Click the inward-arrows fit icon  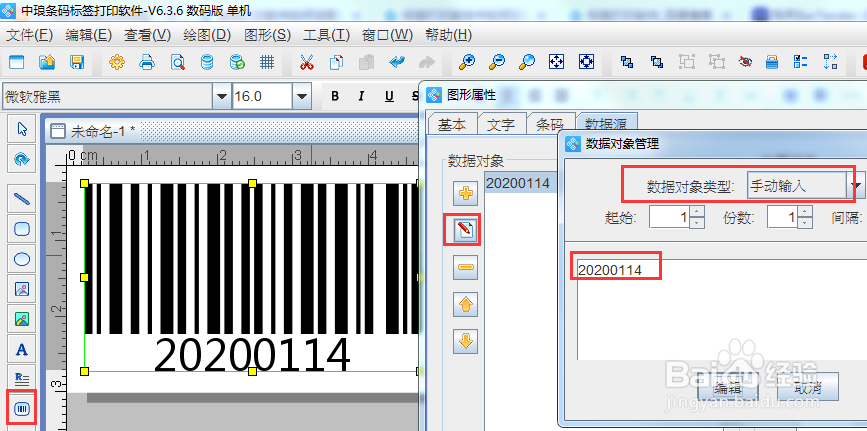[x=586, y=62]
